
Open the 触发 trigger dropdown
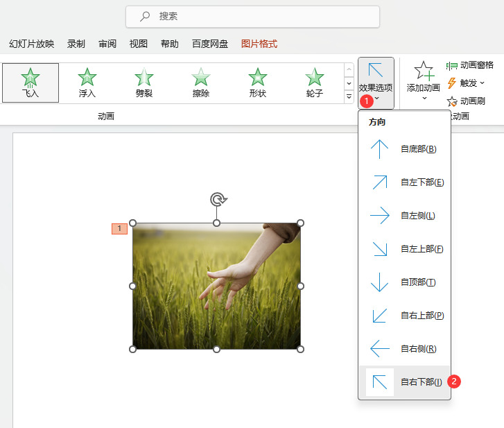point(466,83)
